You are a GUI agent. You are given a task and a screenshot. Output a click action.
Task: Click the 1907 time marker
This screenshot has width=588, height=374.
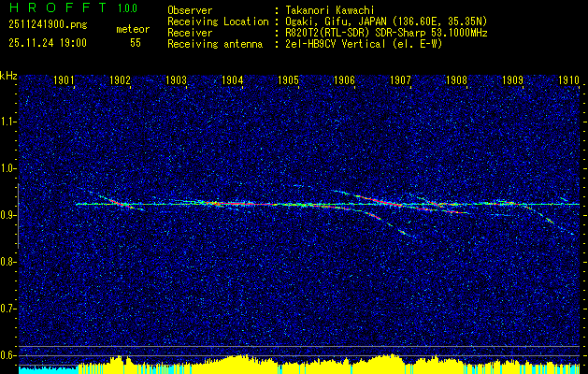coord(401,79)
